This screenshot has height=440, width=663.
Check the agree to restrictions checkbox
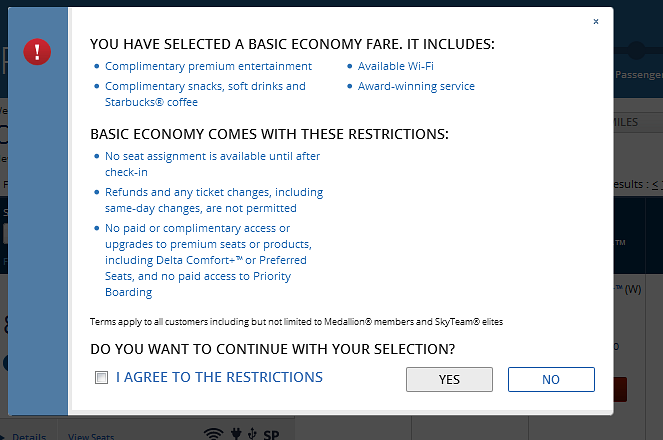[x=101, y=377]
